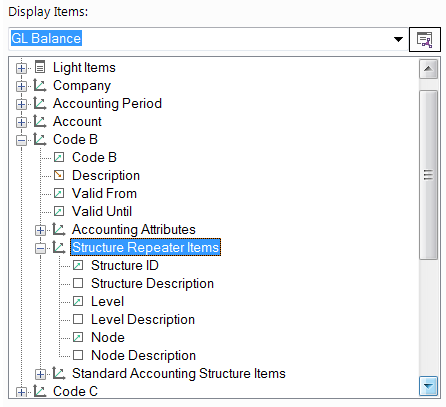Viewport: 446px width, 407px height.
Task: Enable the Level Description checkbox
Action: [x=78, y=319]
